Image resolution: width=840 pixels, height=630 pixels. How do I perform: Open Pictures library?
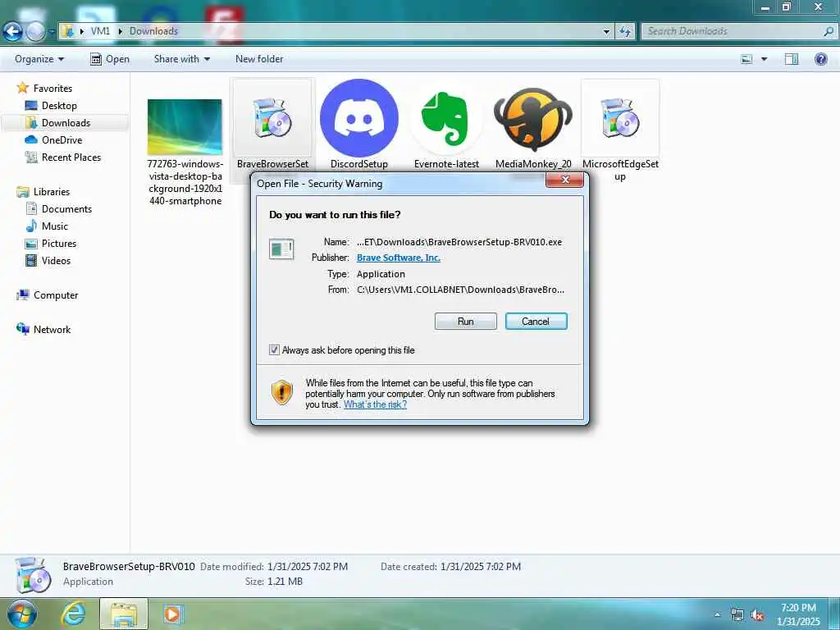[59, 243]
